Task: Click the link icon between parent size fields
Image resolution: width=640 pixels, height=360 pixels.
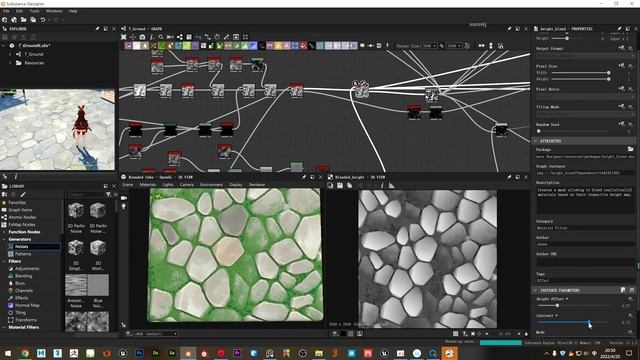Action: [442, 46]
